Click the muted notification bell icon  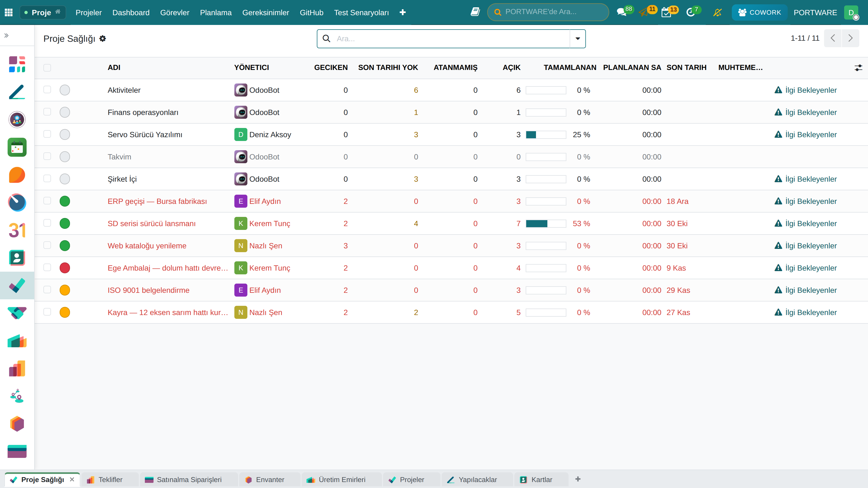click(717, 12)
